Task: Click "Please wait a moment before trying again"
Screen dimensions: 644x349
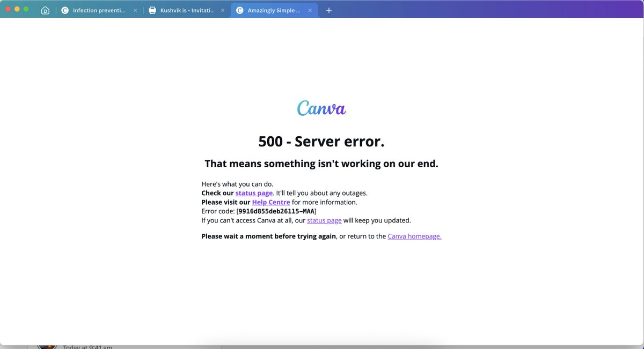Action: [x=268, y=236]
